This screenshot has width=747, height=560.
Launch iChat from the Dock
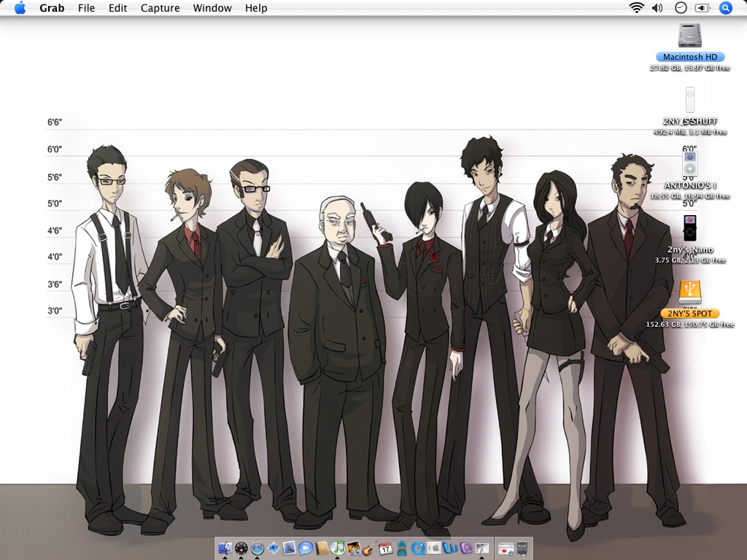306,548
